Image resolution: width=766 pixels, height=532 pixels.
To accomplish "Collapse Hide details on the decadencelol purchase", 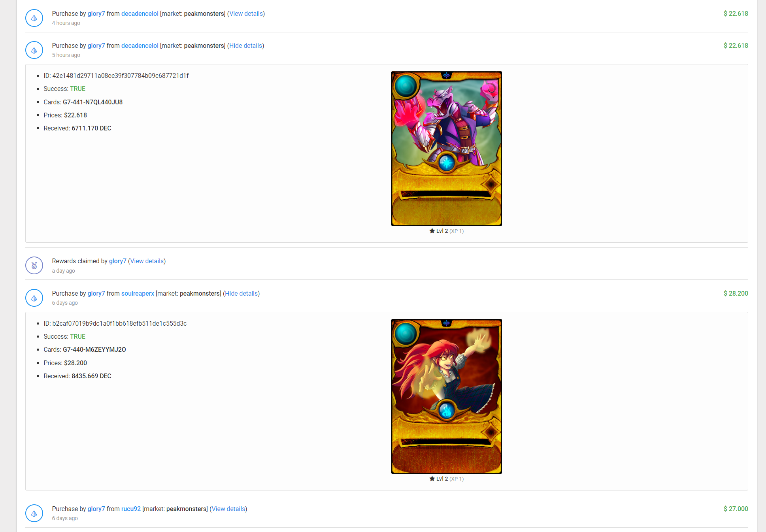I will (245, 45).
